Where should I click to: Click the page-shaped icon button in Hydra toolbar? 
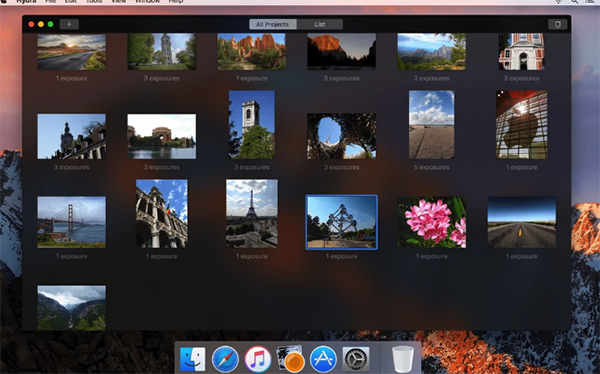coord(558,24)
